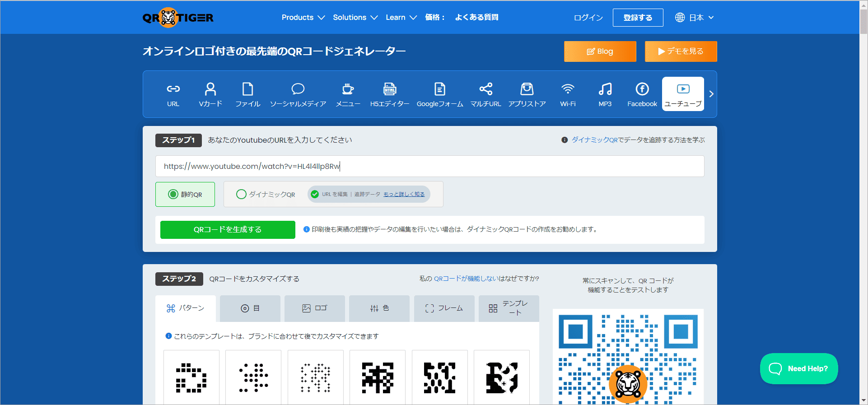Click the QR Tiger logo
The height and width of the screenshot is (405, 868).
click(178, 18)
